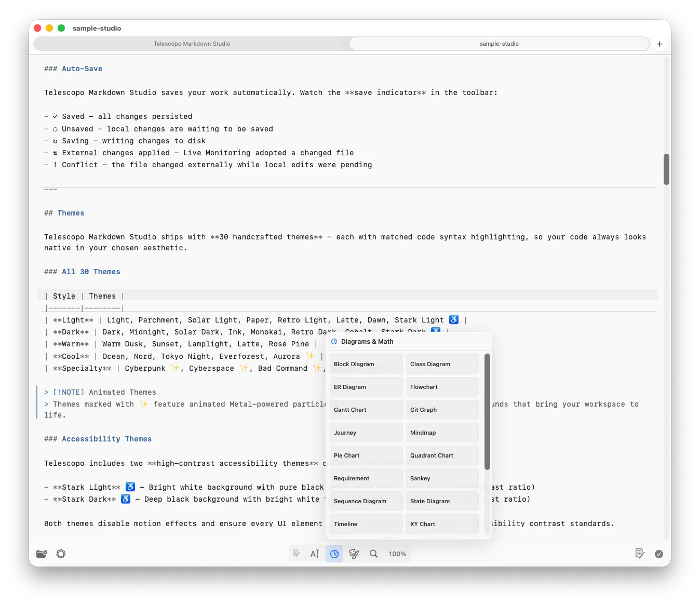Viewport: 700px width, 605px height.
Task: Click the edit document icon at bottom right
Action: pos(640,554)
